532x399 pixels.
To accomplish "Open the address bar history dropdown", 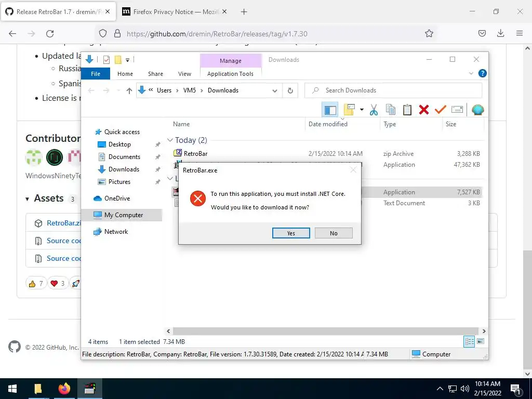I will tap(275, 90).
